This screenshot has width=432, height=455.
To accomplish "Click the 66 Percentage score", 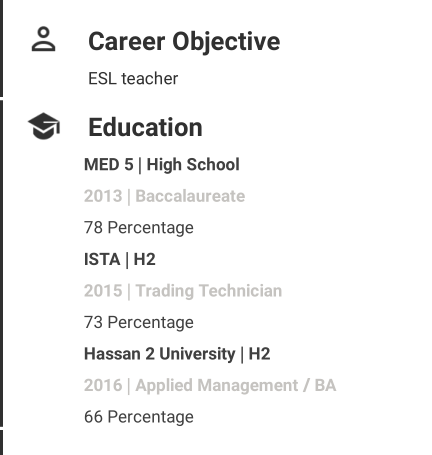I will coord(139,417).
